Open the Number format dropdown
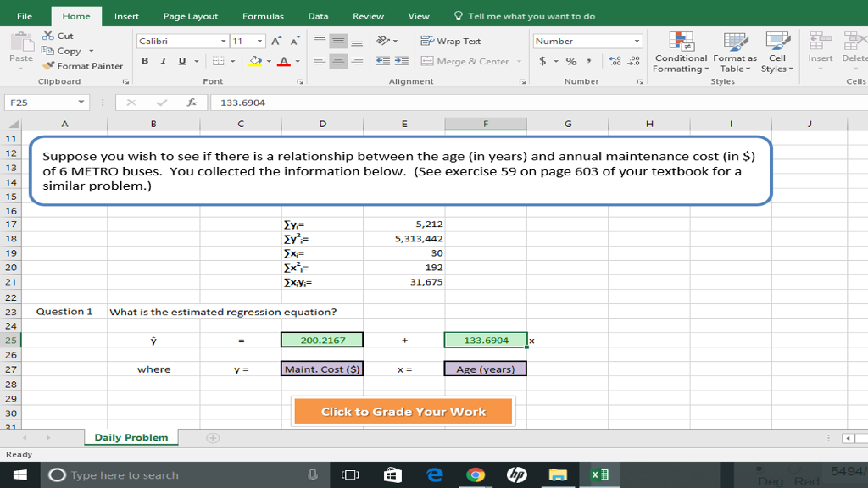868x488 pixels. [637, 41]
